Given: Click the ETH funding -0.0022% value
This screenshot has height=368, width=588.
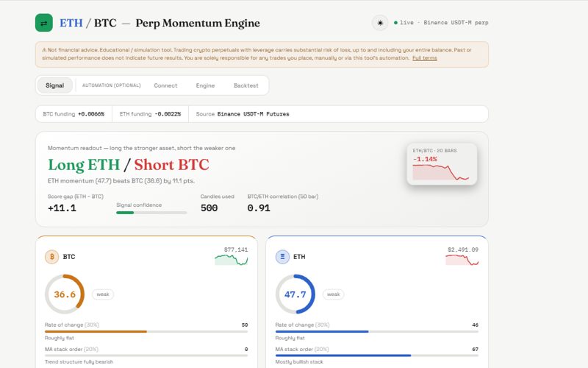Looking at the screenshot, I should click(168, 114).
